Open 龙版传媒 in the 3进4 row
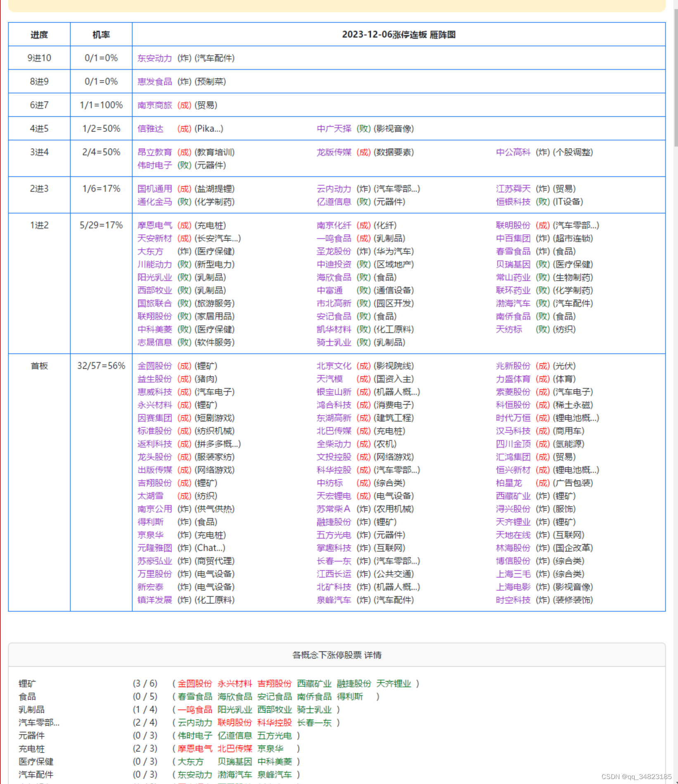This screenshot has height=784, width=678. (x=334, y=152)
